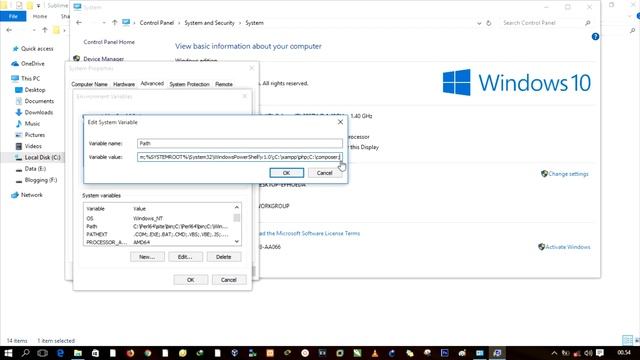The image size is (640, 360).
Task: Click into the Variable value field
Action: [x=240, y=157]
